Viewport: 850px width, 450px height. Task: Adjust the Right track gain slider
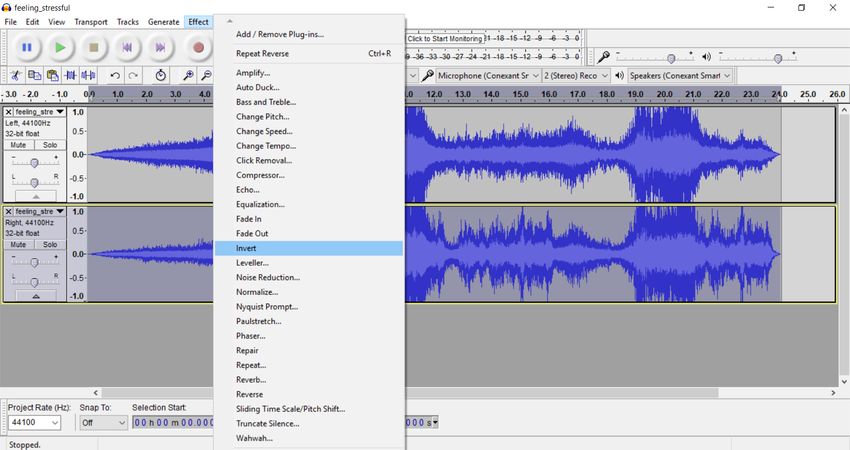35,262
